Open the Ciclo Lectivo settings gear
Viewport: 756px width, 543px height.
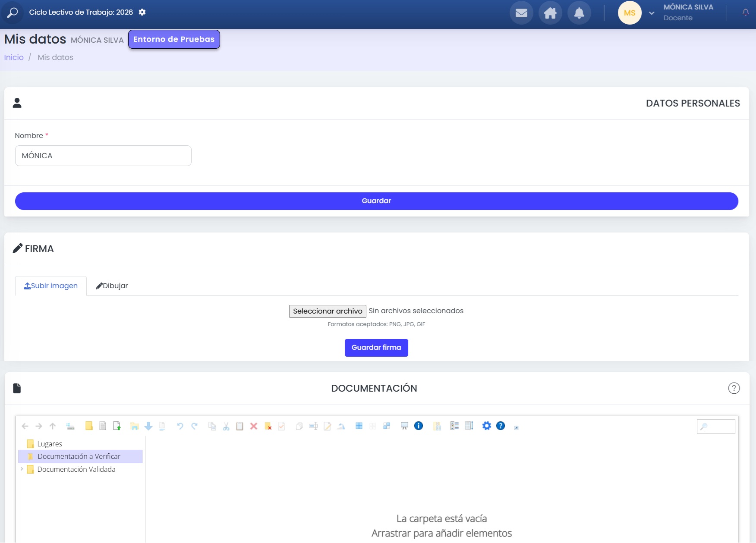[142, 12]
